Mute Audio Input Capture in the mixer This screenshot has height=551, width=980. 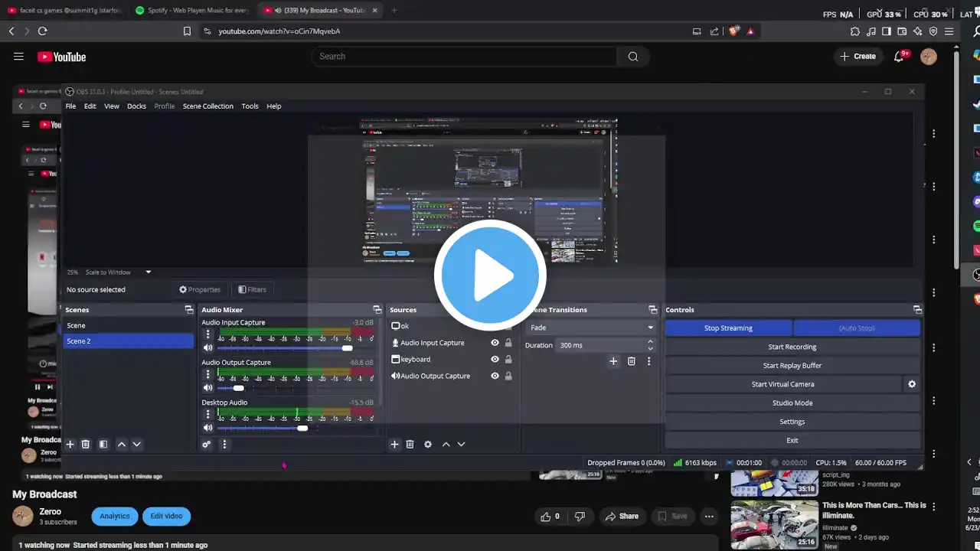(x=207, y=348)
